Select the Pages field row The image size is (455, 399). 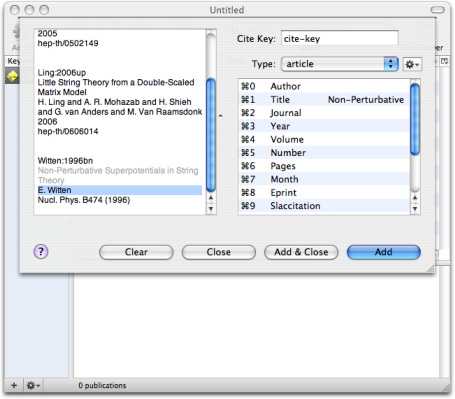click(324, 166)
